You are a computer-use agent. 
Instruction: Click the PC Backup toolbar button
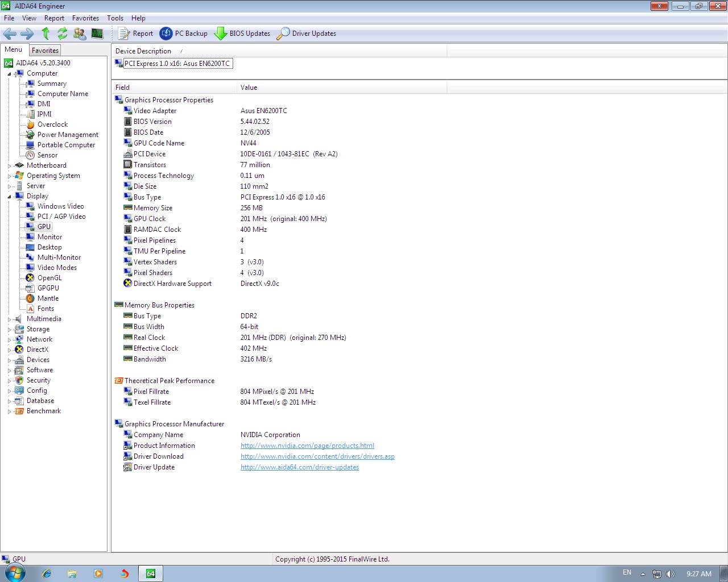[x=184, y=34]
